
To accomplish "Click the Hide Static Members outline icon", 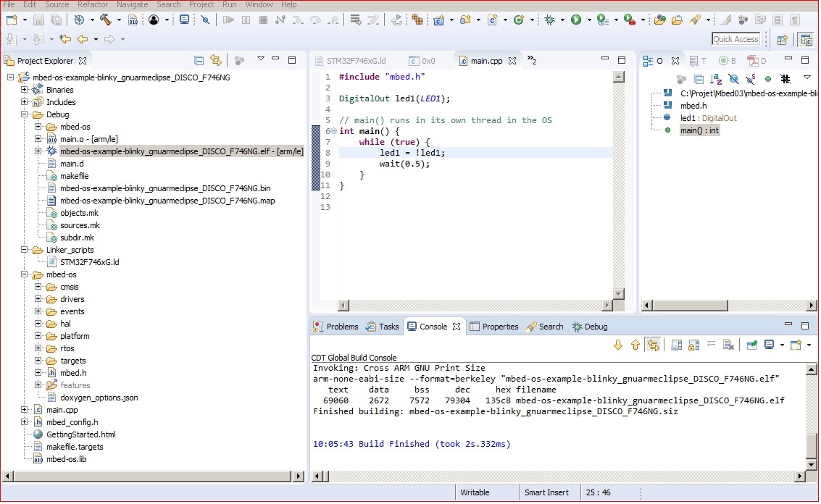I will click(751, 78).
